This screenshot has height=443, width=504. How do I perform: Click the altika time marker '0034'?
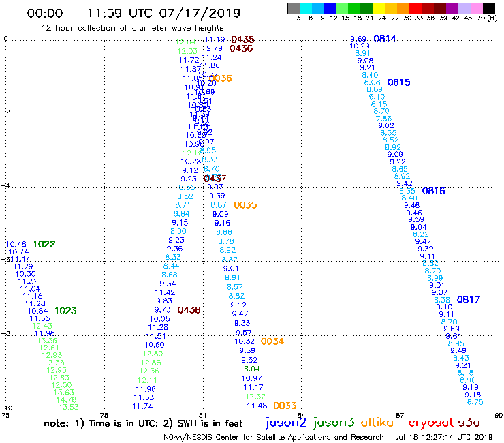(272, 341)
